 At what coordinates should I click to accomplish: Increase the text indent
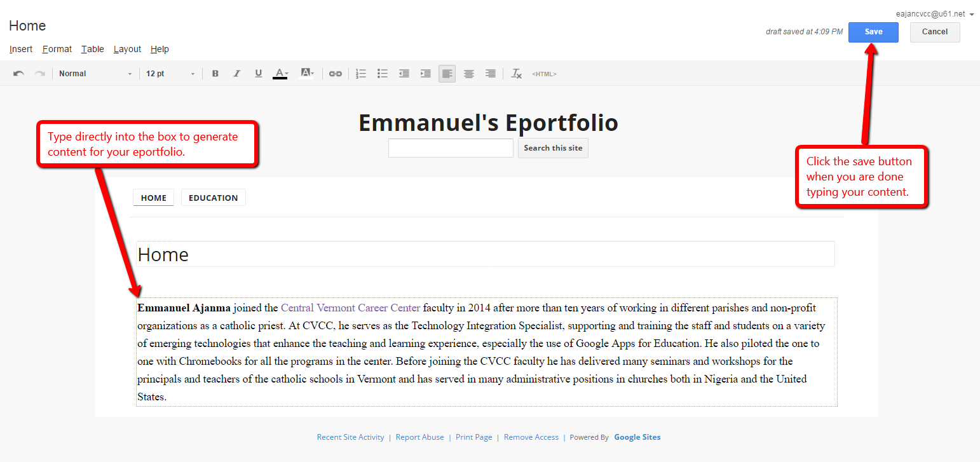pos(425,73)
